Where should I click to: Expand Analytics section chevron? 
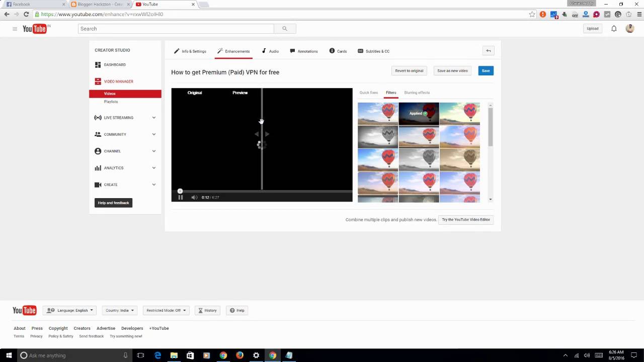point(154,168)
